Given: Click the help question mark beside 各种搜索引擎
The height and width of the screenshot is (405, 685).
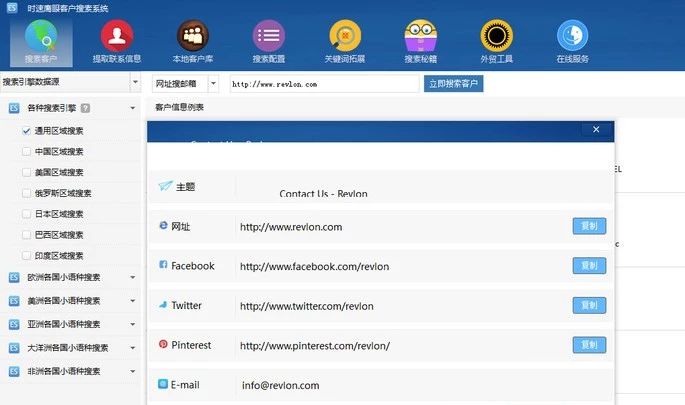Looking at the screenshot, I should point(86,108).
